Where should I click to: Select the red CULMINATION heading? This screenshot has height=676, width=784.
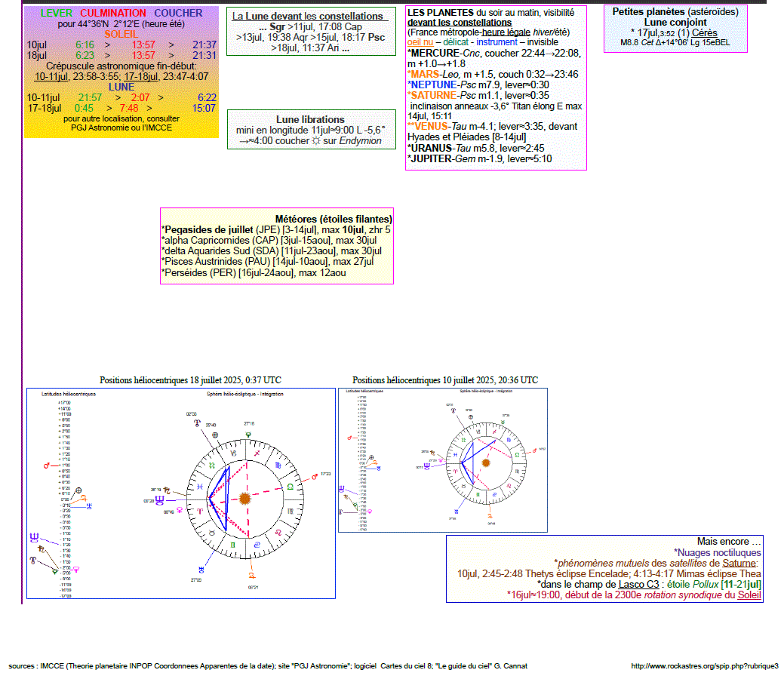pyautogui.click(x=113, y=13)
